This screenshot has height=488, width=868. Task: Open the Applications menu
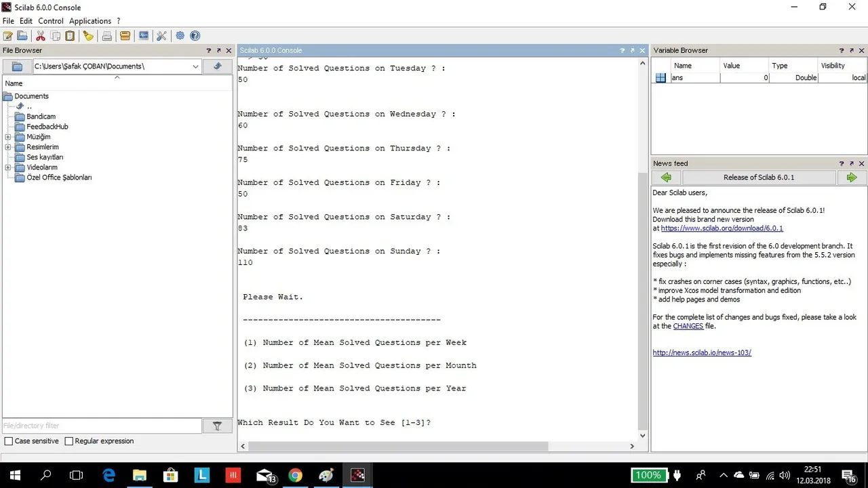(90, 21)
